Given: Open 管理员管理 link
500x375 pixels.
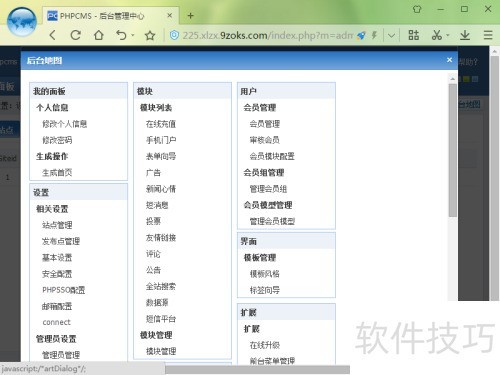Looking at the screenshot, I should [61, 355].
